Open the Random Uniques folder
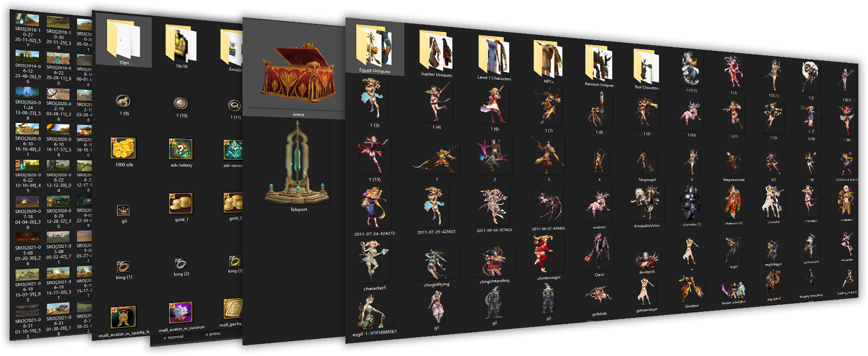This screenshot has height=356, width=868. click(x=599, y=64)
